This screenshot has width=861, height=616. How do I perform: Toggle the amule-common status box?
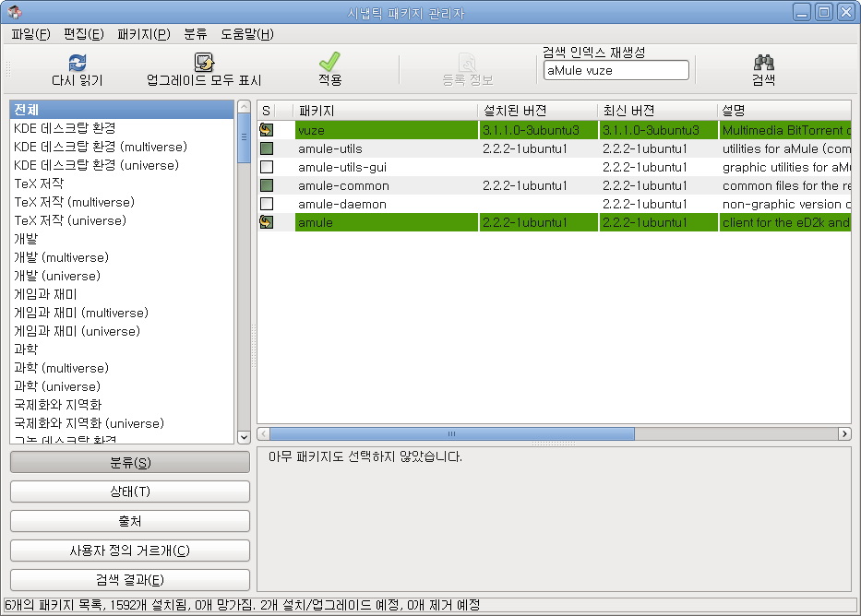pyautogui.click(x=267, y=185)
